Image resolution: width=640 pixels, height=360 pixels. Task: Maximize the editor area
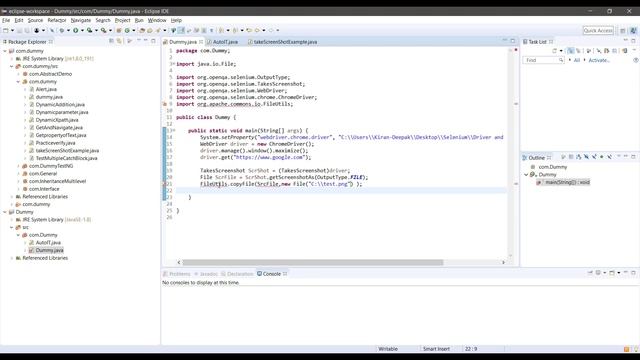[x=513, y=41]
